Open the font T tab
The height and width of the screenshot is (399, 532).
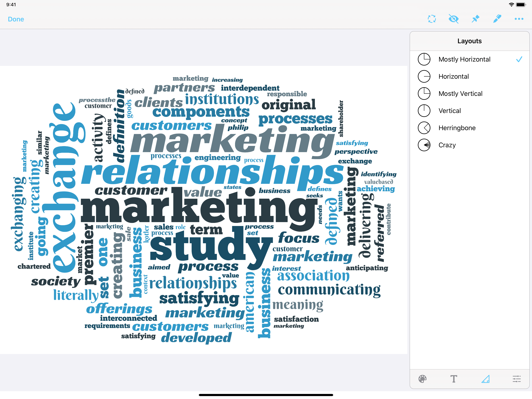point(454,379)
